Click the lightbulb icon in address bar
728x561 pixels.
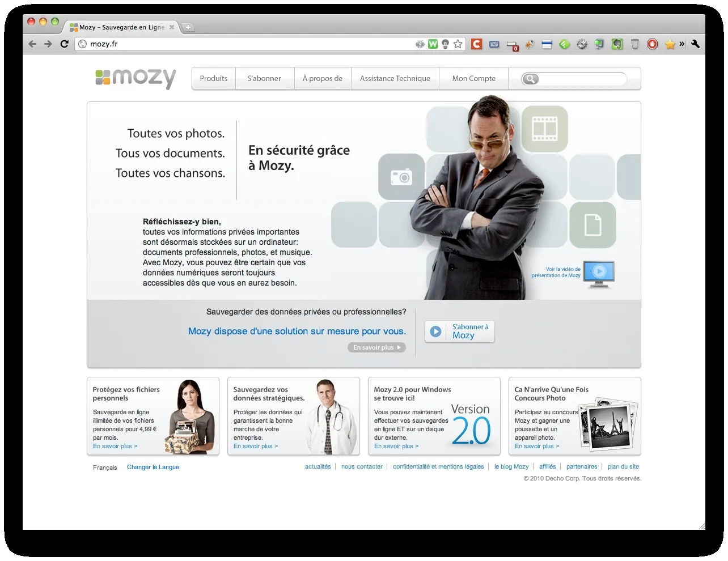pyautogui.click(x=445, y=44)
